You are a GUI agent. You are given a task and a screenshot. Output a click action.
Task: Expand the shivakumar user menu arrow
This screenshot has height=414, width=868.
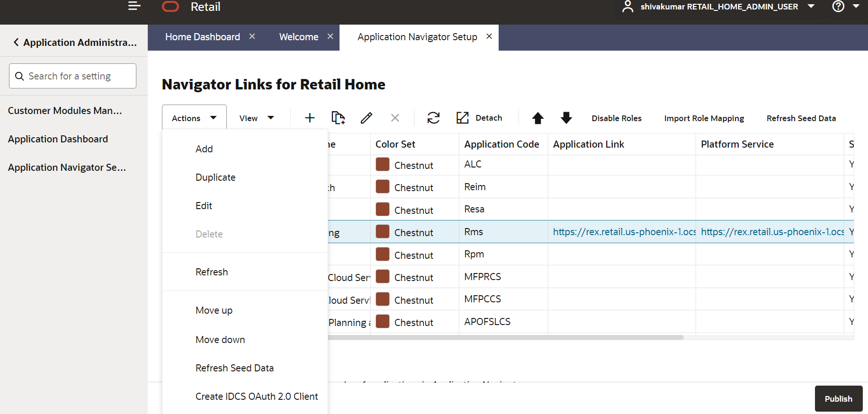[811, 7]
